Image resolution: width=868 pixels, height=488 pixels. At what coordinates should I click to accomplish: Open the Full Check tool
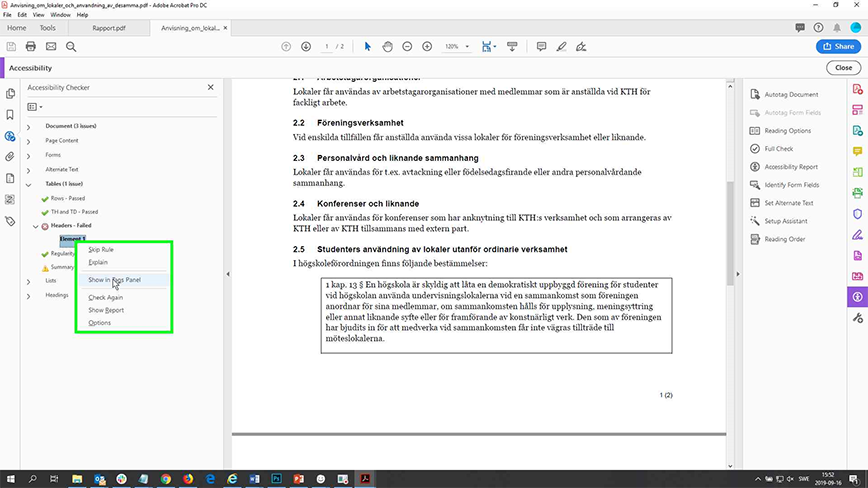tap(778, 149)
